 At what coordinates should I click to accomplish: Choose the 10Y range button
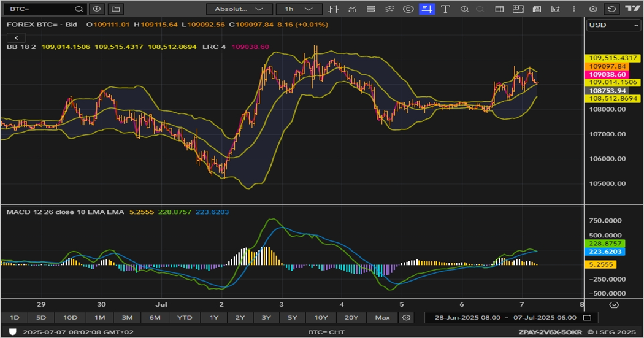click(x=321, y=318)
